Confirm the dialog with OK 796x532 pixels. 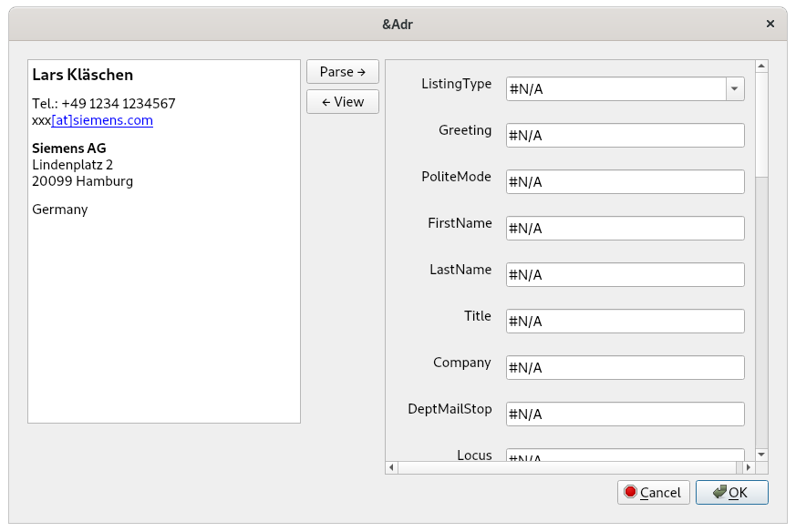(731, 492)
